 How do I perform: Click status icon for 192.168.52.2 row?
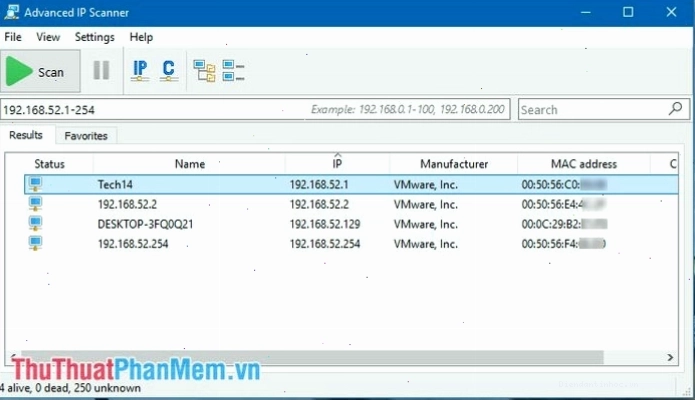(x=35, y=204)
